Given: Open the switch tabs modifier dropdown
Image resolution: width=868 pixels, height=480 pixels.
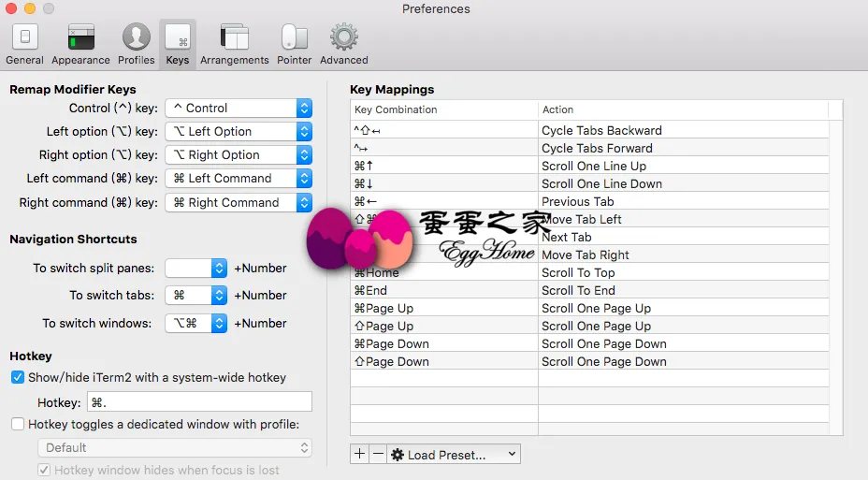Looking at the screenshot, I should click(196, 295).
